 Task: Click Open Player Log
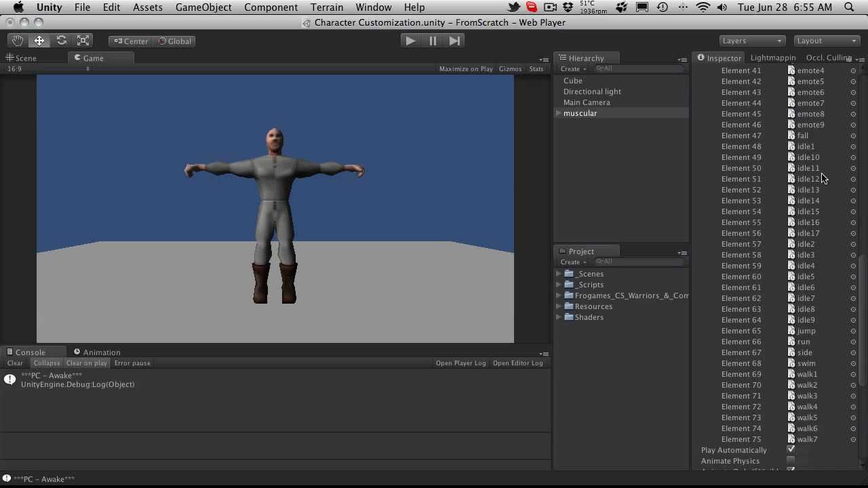point(460,363)
